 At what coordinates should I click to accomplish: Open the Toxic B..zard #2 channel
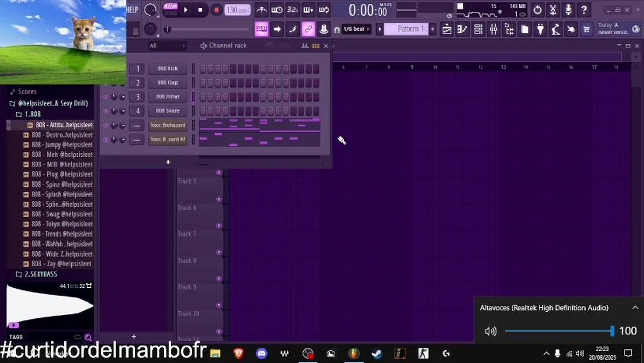(x=167, y=139)
